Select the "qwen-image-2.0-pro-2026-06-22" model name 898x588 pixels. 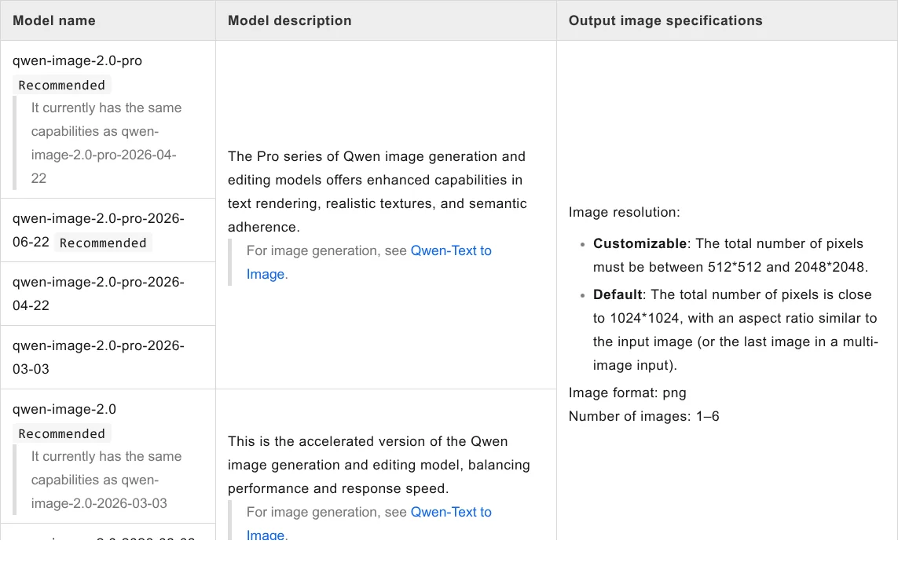click(98, 230)
